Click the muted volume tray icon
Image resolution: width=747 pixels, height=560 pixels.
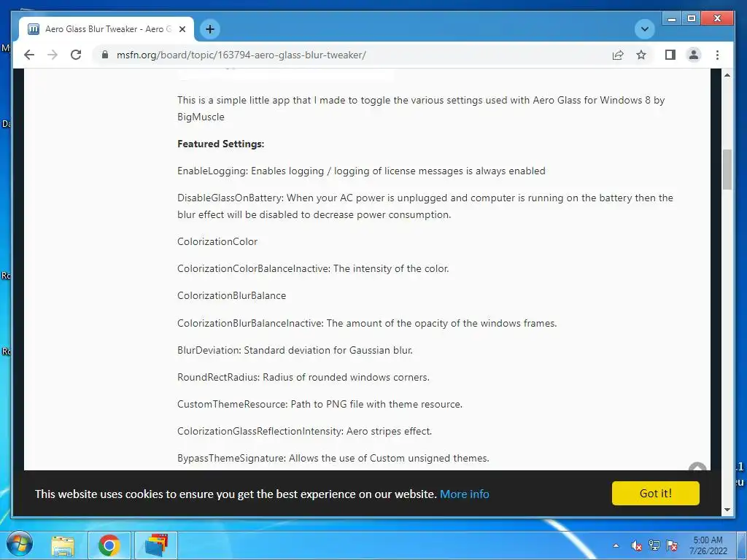pyautogui.click(x=636, y=545)
